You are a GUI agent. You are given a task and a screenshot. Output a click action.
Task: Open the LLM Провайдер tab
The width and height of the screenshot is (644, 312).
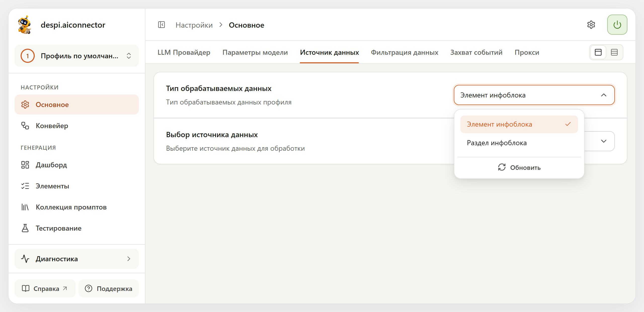184,53
